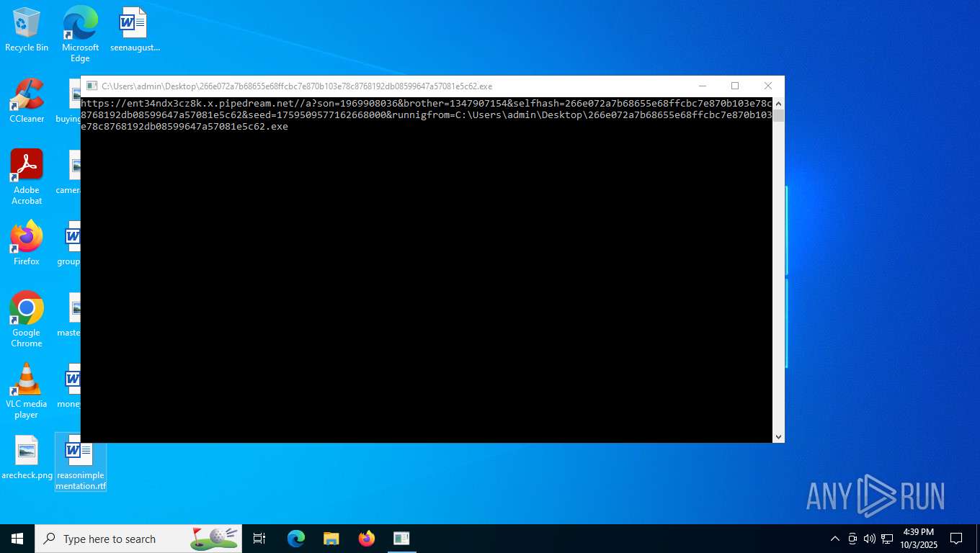
Task: Click the Meet Now tray icon
Action: [852, 539]
